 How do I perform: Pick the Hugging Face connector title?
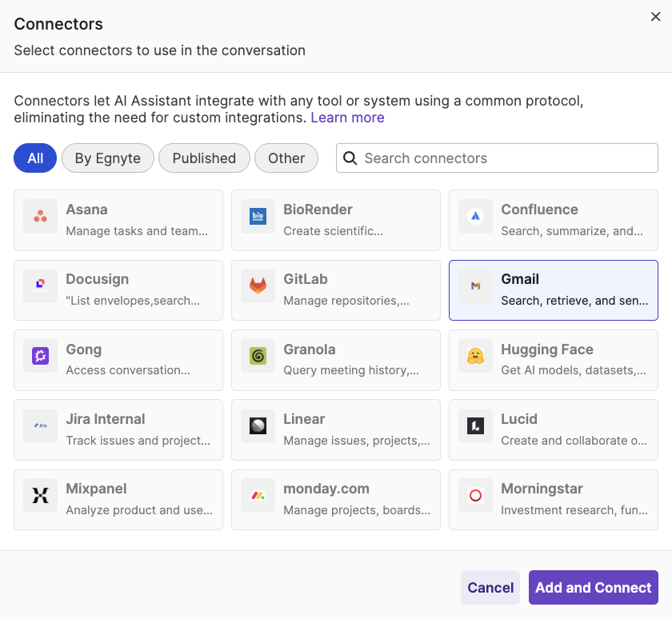point(547,349)
